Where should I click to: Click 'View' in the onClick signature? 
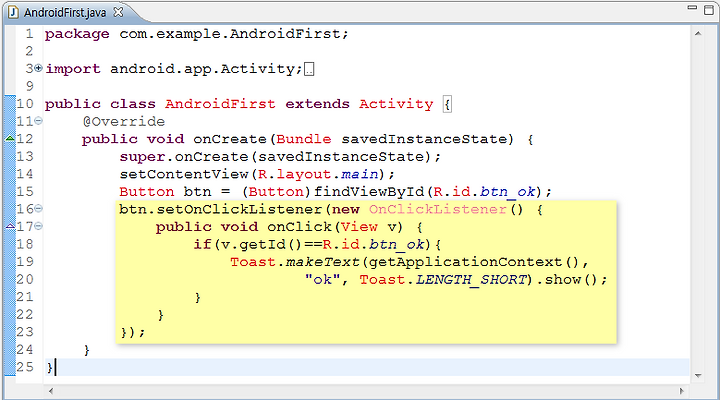(359, 227)
